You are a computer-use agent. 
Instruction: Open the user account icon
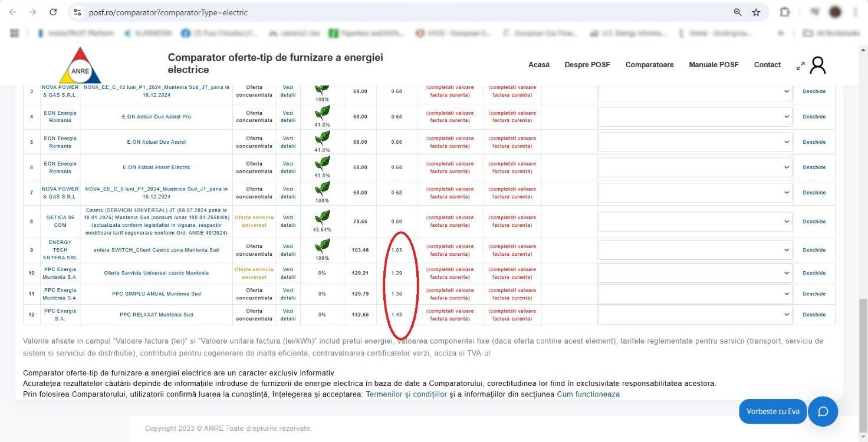[817, 65]
